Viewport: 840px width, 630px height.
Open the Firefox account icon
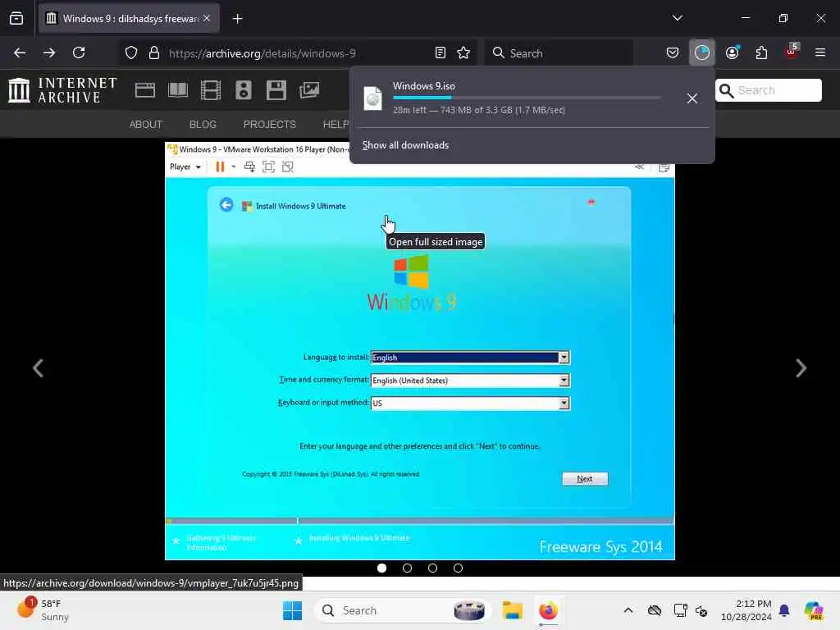click(x=732, y=52)
